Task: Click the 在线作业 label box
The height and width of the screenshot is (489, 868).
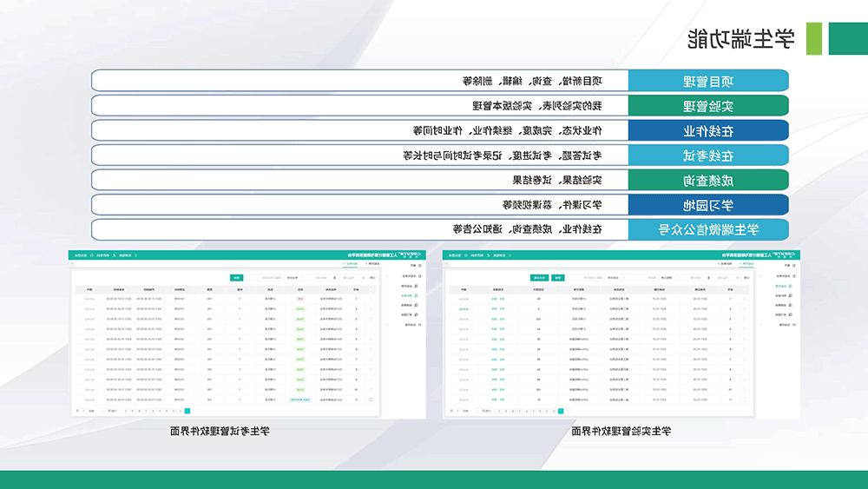Action: click(x=708, y=130)
